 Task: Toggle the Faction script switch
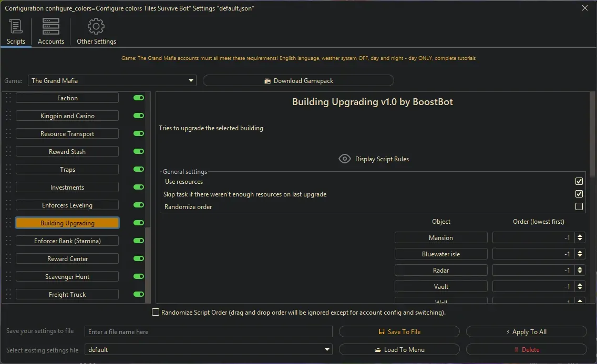[139, 98]
